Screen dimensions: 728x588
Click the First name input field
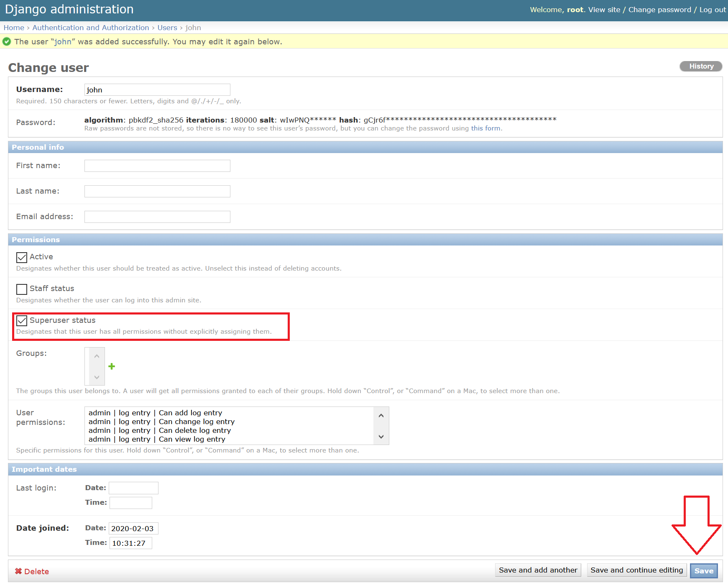pos(157,166)
